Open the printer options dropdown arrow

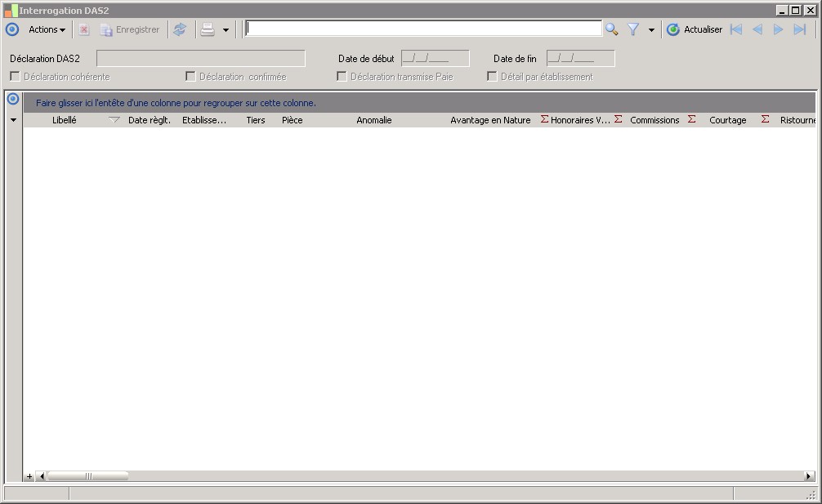tap(226, 30)
